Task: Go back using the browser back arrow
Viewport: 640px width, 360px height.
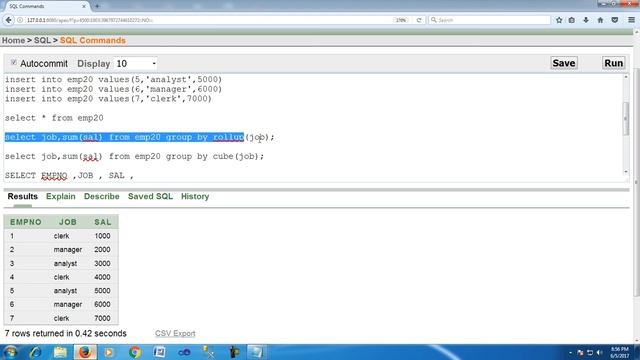Action: pyautogui.click(x=9, y=20)
